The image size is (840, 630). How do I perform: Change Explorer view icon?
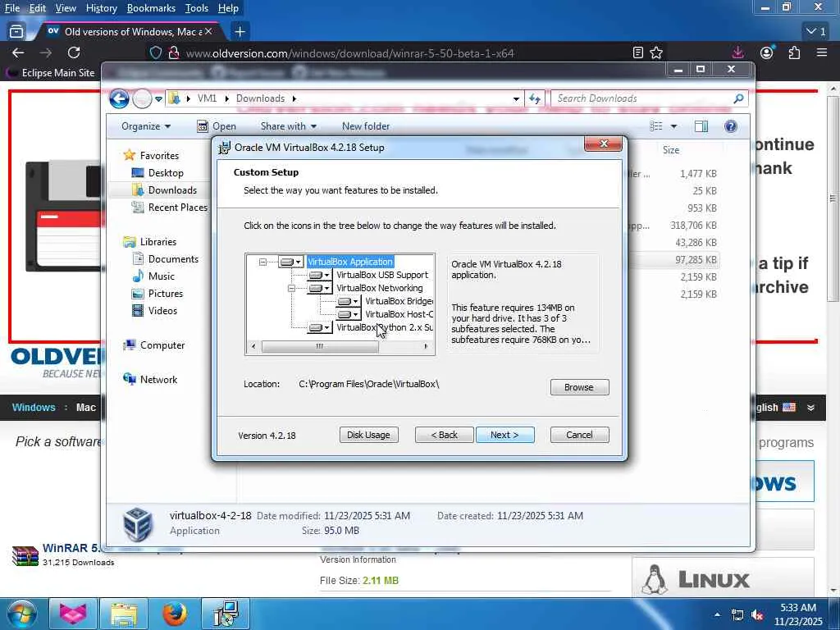point(655,126)
